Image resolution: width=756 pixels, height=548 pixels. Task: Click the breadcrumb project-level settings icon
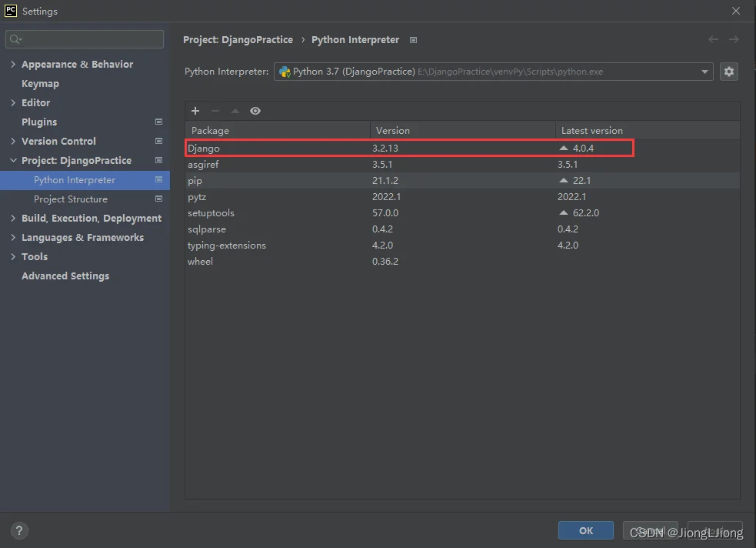tap(413, 40)
